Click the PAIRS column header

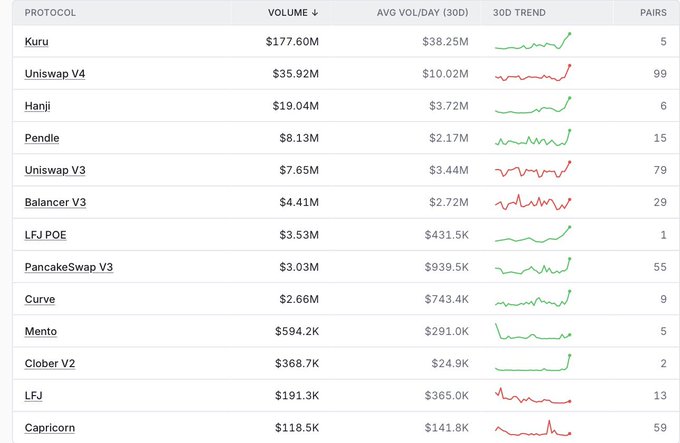click(653, 13)
